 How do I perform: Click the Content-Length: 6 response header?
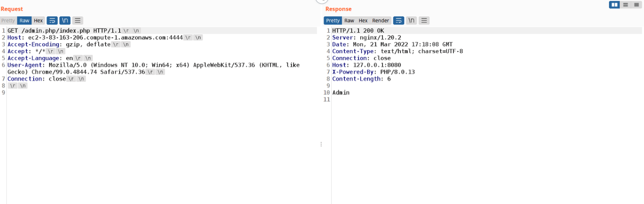(x=361, y=79)
